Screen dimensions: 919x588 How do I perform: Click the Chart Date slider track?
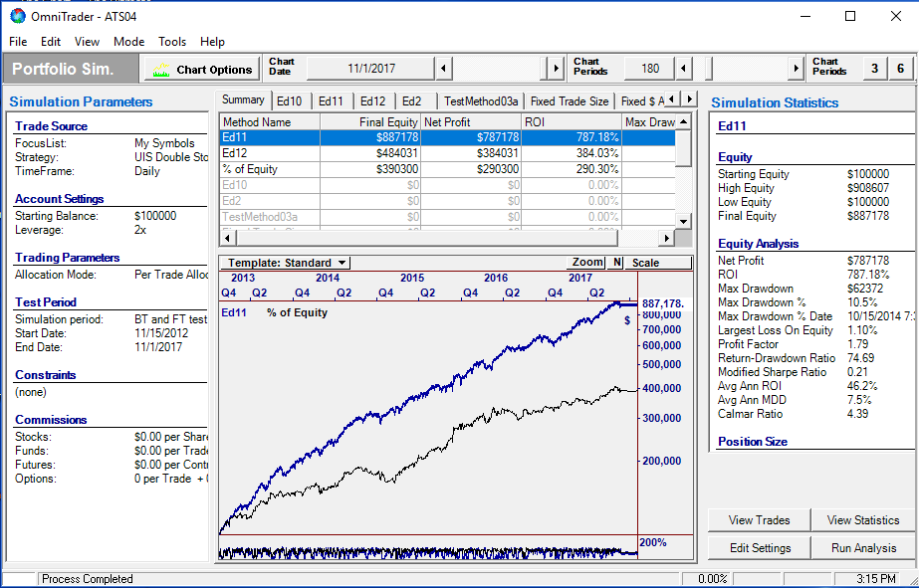click(501, 69)
